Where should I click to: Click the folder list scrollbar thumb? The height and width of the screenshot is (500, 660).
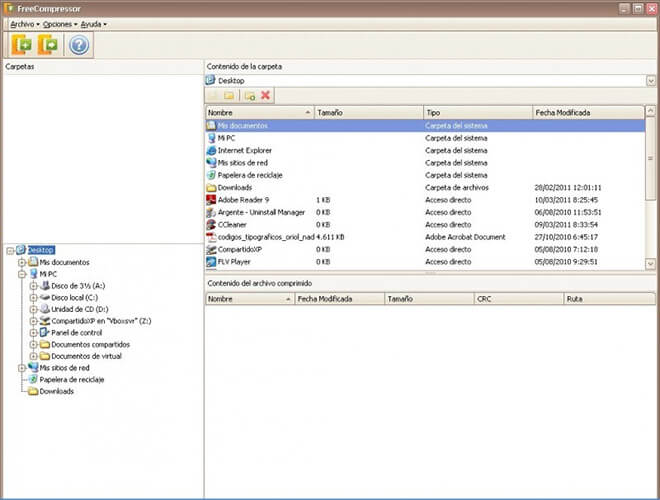650,159
